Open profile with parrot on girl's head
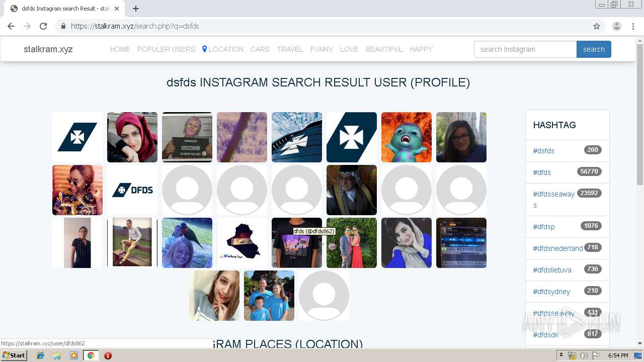Viewport: 644px width, 362px height. [x=187, y=243]
